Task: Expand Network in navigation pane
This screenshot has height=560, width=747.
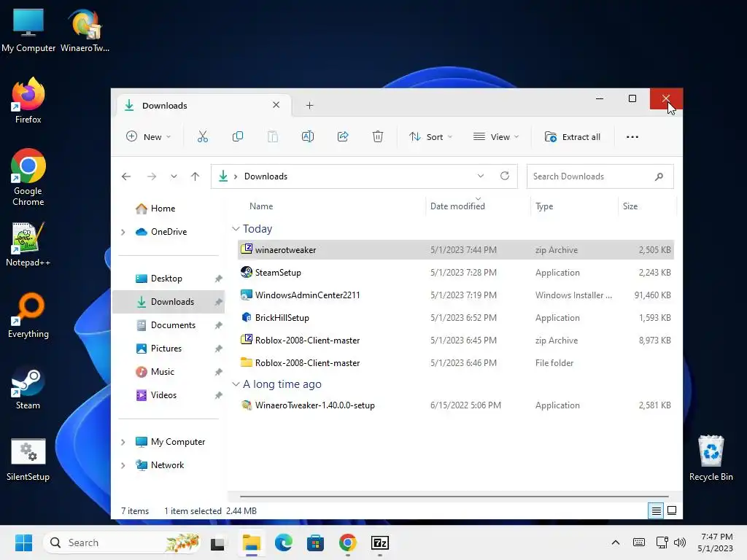Action: click(x=123, y=465)
